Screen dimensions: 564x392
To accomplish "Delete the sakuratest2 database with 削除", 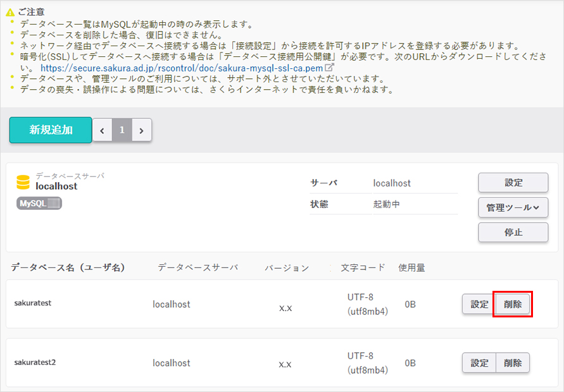I will pyautogui.click(x=513, y=363).
